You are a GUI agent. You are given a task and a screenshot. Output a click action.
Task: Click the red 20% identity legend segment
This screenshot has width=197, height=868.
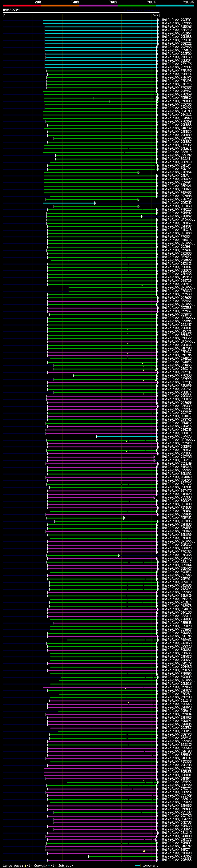tap(22, 6)
